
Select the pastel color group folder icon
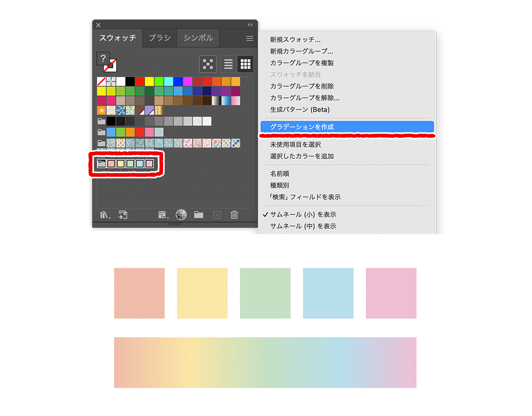click(101, 164)
